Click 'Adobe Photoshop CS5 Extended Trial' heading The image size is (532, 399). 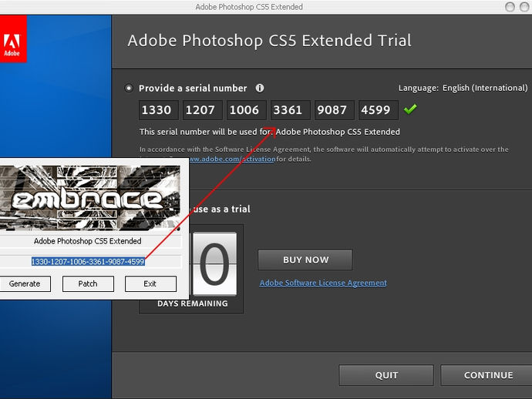269,41
